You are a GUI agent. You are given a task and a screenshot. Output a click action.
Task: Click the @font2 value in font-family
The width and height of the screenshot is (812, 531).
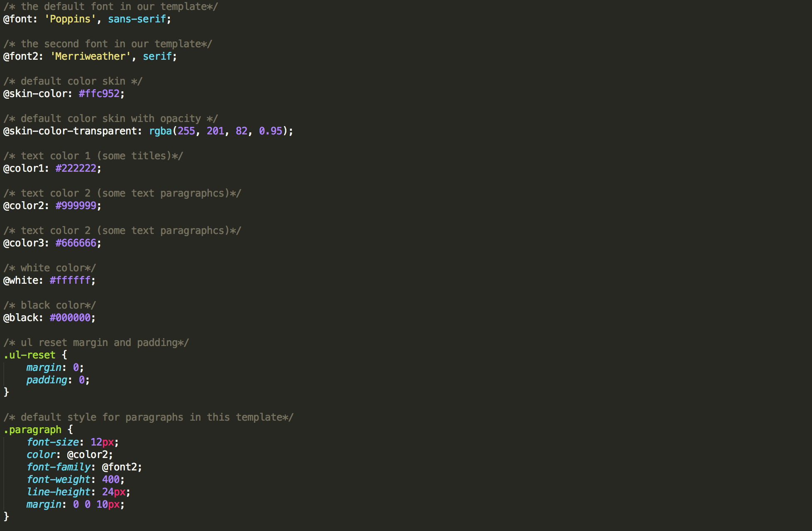click(x=119, y=467)
